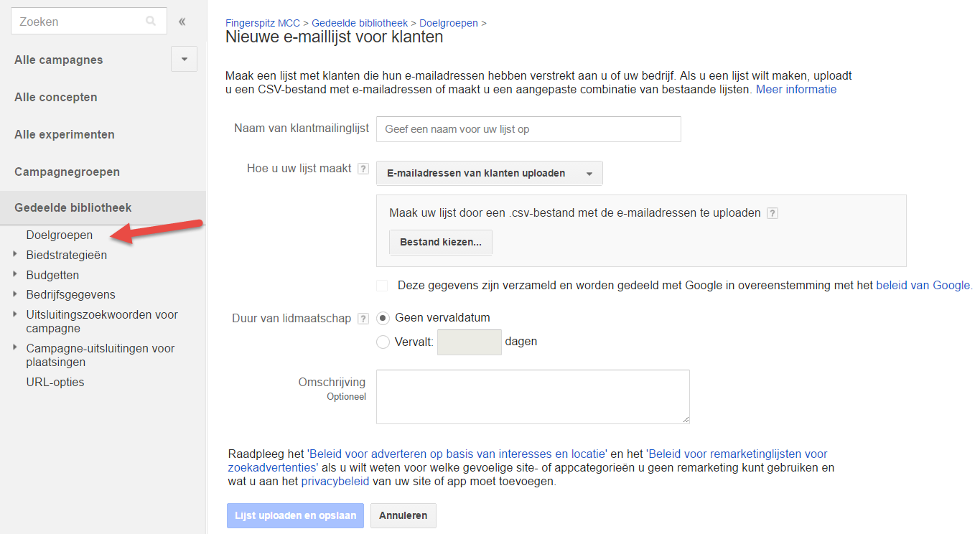Expand the Budgetten tree item
The width and height of the screenshot is (980, 534).
pyautogui.click(x=16, y=274)
